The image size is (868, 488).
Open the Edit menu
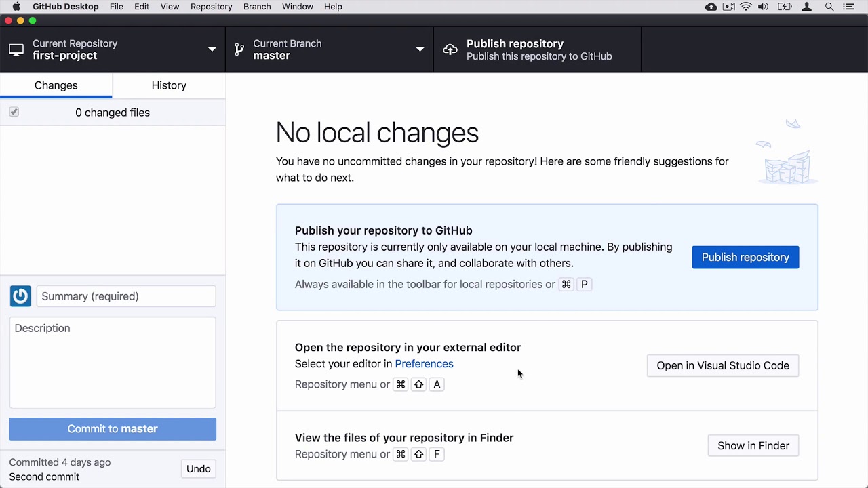click(142, 7)
